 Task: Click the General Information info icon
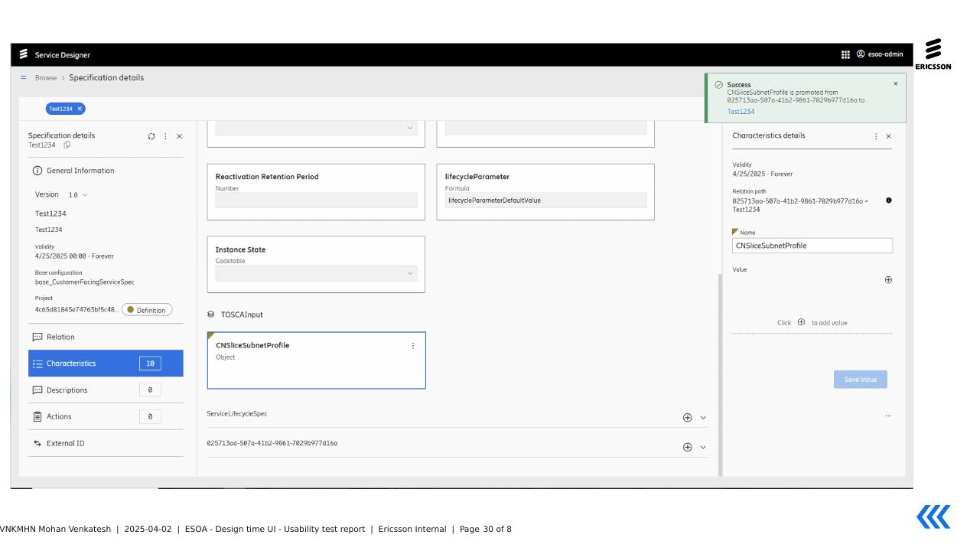coord(37,171)
